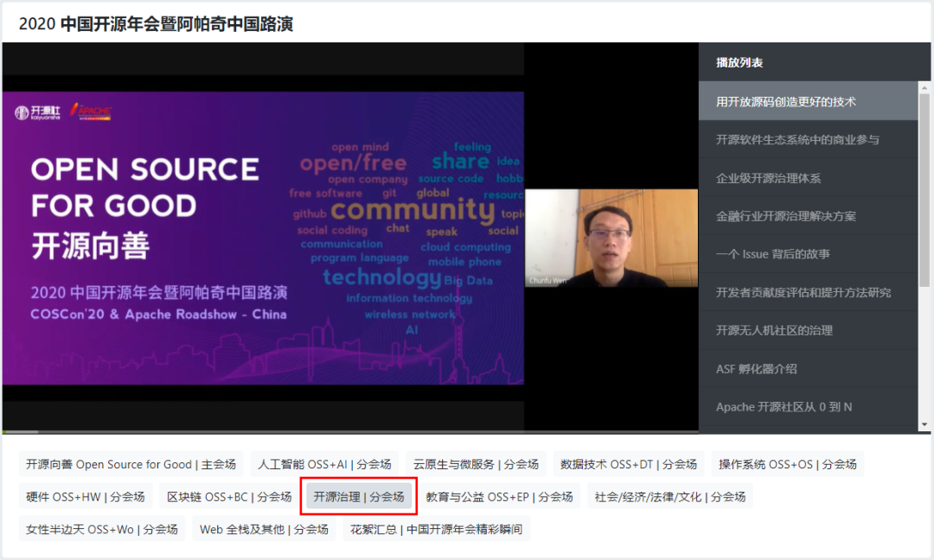This screenshot has height=560, width=934.
Task: Open 花絮汇总 中国开源年会精彩瞬间 tab
Action: pyautogui.click(x=436, y=529)
